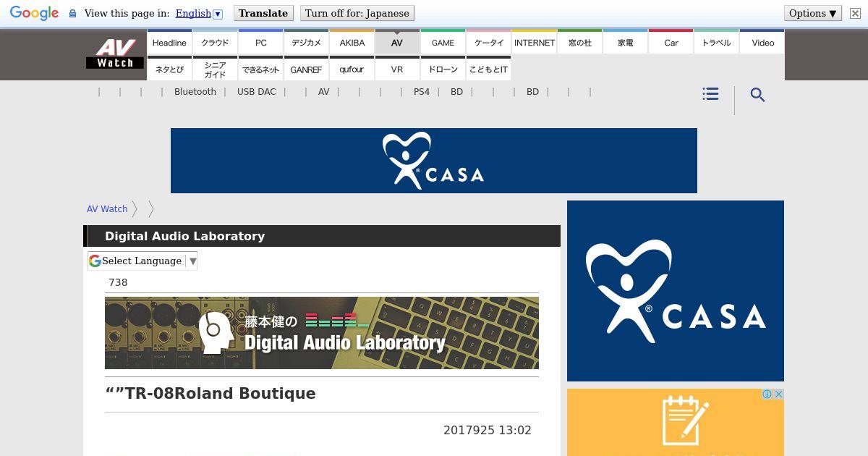
Task: Open the INTERNET tab
Action: 534,42
